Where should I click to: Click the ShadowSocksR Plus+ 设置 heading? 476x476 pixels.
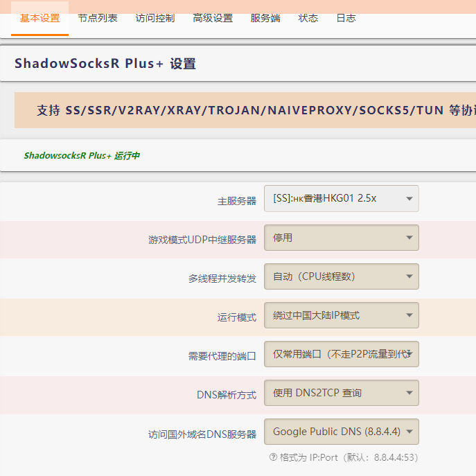[105, 64]
